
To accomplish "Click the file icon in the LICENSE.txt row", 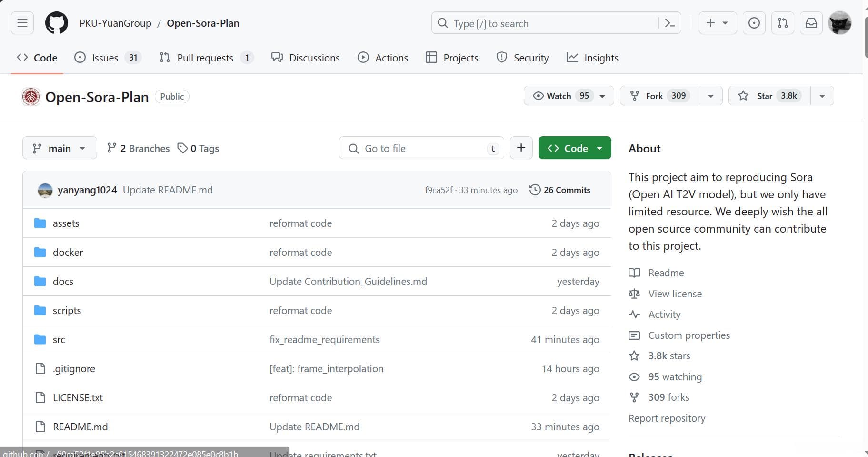I will pos(40,397).
